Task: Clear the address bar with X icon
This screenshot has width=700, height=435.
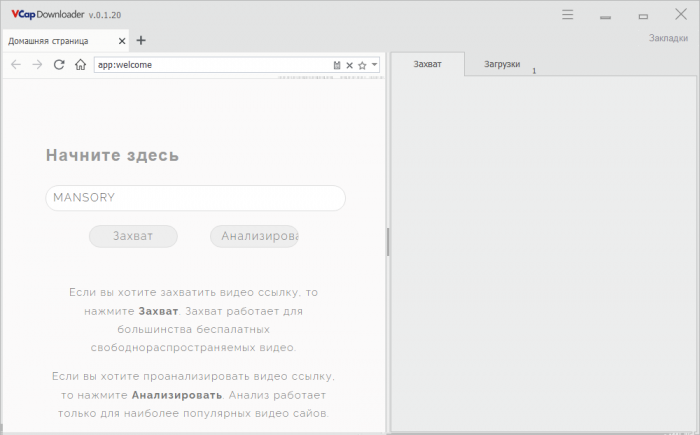Action: (x=350, y=66)
